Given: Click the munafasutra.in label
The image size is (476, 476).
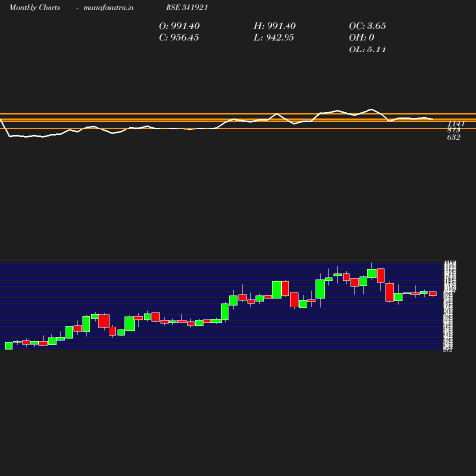Looking at the screenshot, I should pyautogui.click(x=109, y=8).
